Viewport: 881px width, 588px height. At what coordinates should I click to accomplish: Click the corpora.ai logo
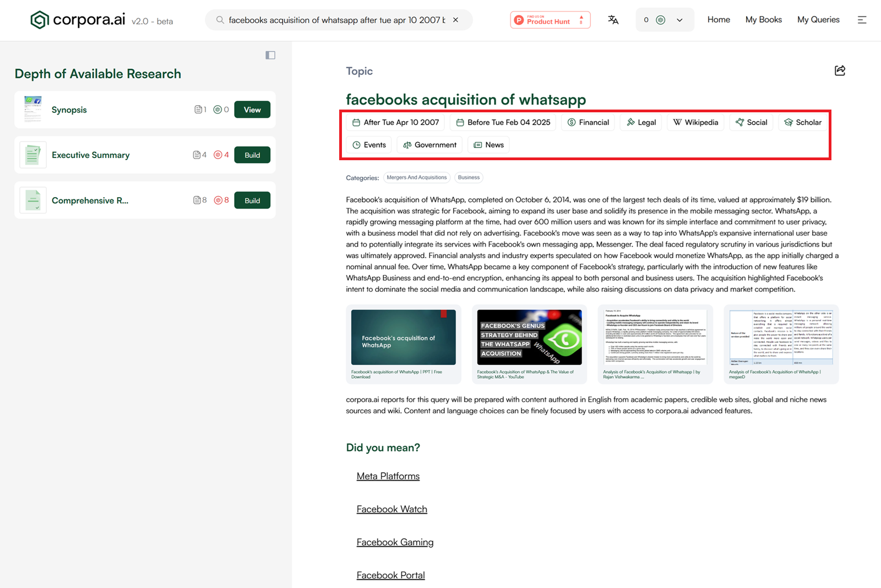click(x=78, y=20)
